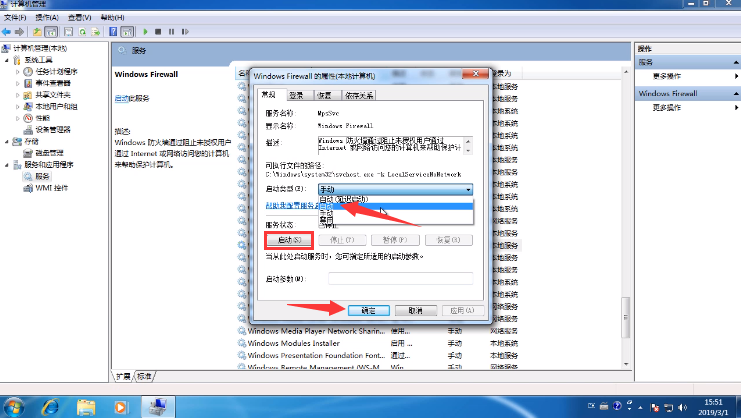Select the 磁盘管理 tree item
This screenshot has height=418, width=741.
tap(50, 153)
